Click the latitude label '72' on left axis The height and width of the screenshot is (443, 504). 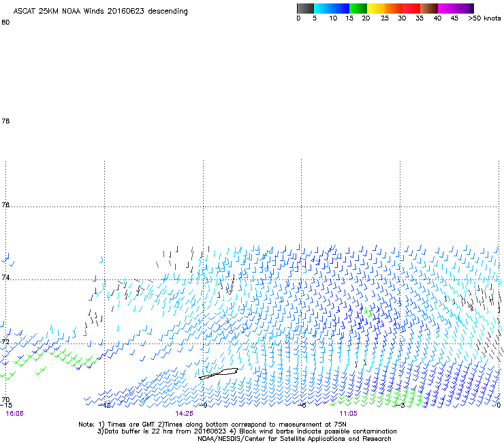(x=5, y=341)
